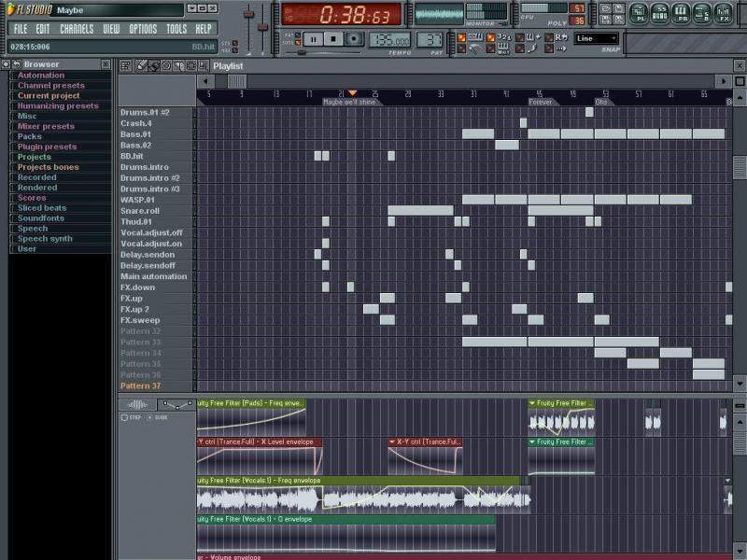Screen dimensions: 747x560
Task: Select the paint brush tool in Playlist
Action: 153,66
